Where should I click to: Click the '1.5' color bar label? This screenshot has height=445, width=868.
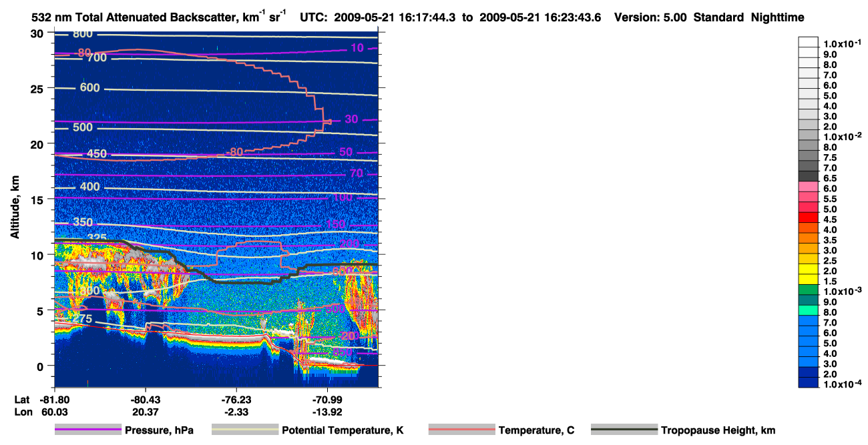click(831, 281)
